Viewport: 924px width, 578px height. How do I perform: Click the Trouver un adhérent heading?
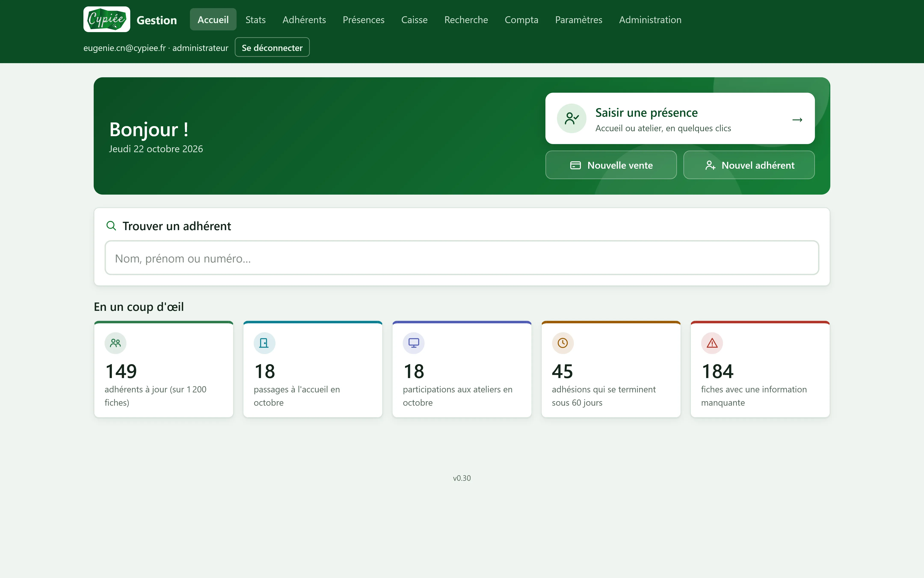(176, 226)
